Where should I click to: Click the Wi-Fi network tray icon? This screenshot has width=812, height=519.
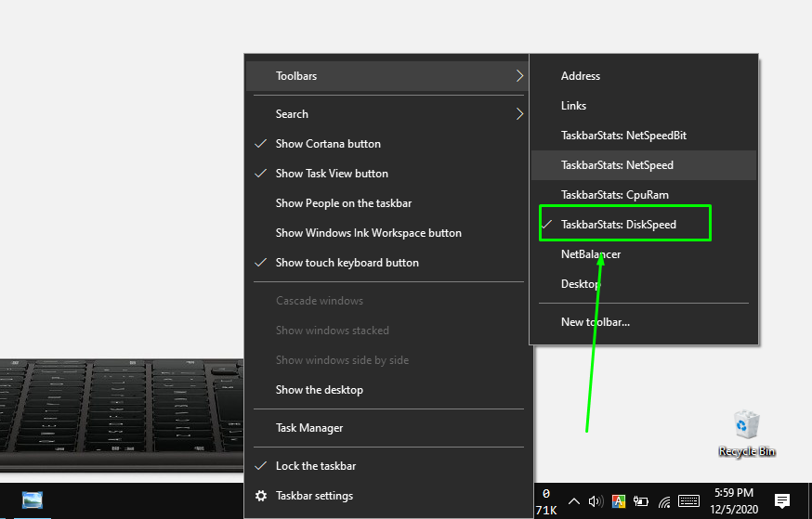[x=664, y=501]
